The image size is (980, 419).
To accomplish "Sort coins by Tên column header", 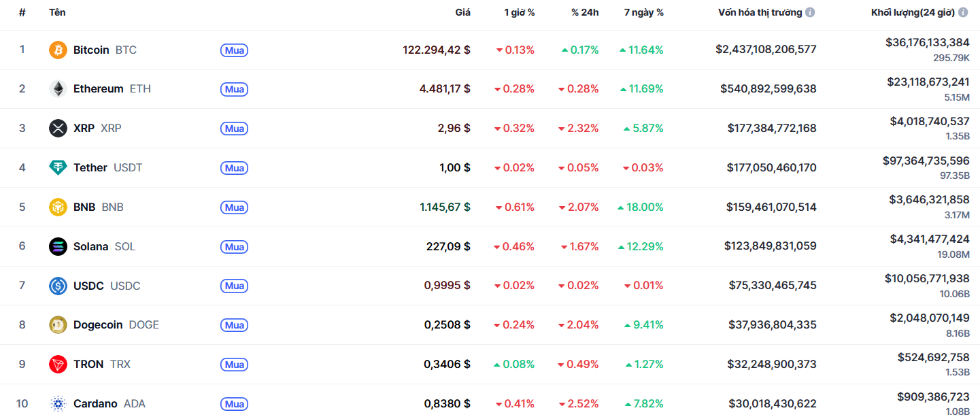I will pyautogui.click(x=57, y=12).
